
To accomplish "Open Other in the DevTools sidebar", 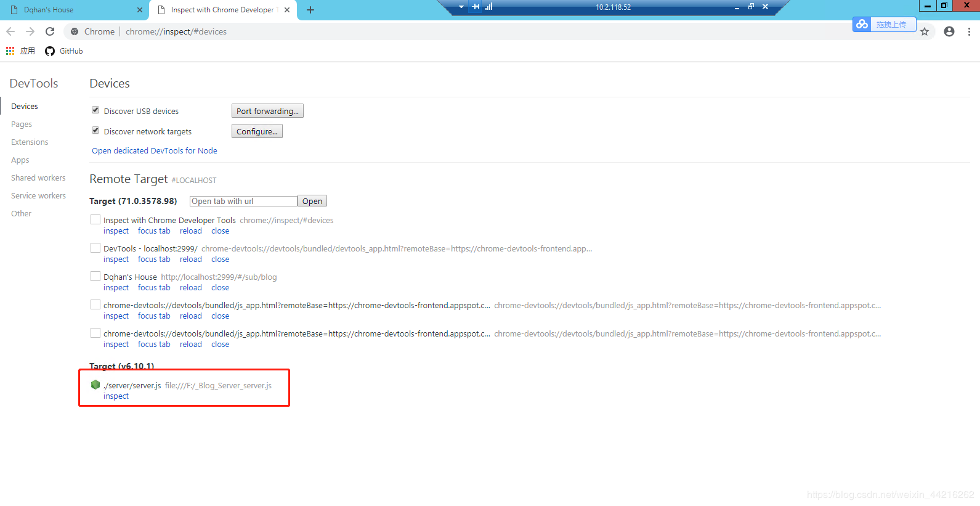I will pos(22,214).
